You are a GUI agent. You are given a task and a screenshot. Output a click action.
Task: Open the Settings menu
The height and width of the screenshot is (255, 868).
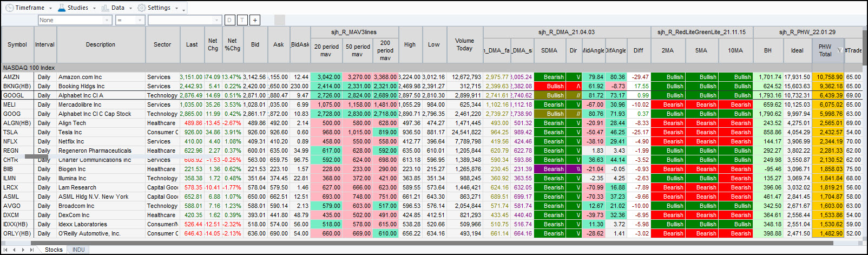pyautogui.click(x=157, y=8)
